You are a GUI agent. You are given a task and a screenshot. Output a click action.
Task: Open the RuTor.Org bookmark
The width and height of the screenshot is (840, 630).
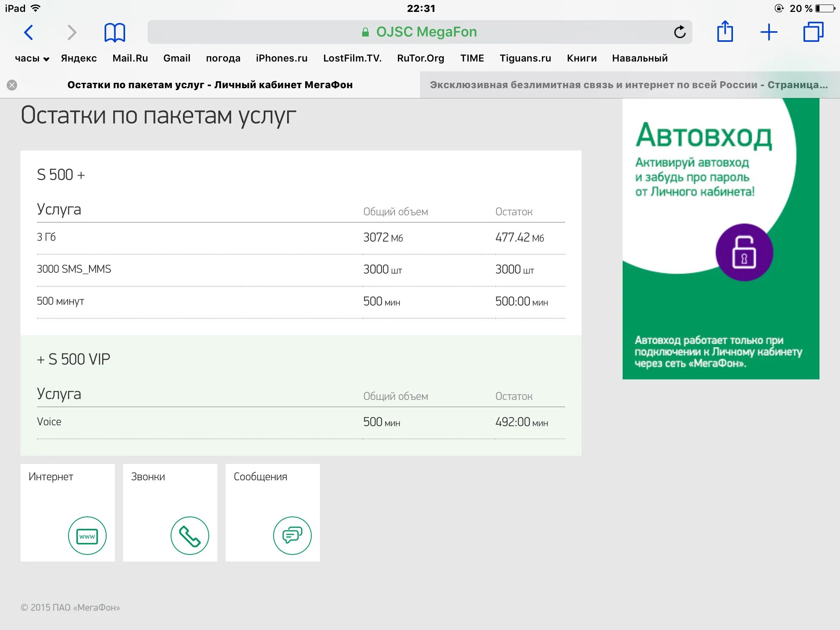(x=420, y=58)
